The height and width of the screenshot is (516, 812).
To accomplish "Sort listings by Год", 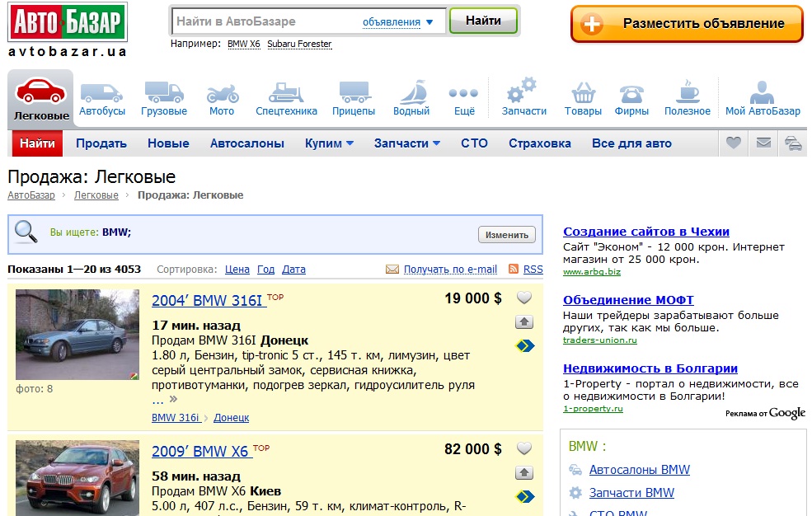I will pos(265,269).
